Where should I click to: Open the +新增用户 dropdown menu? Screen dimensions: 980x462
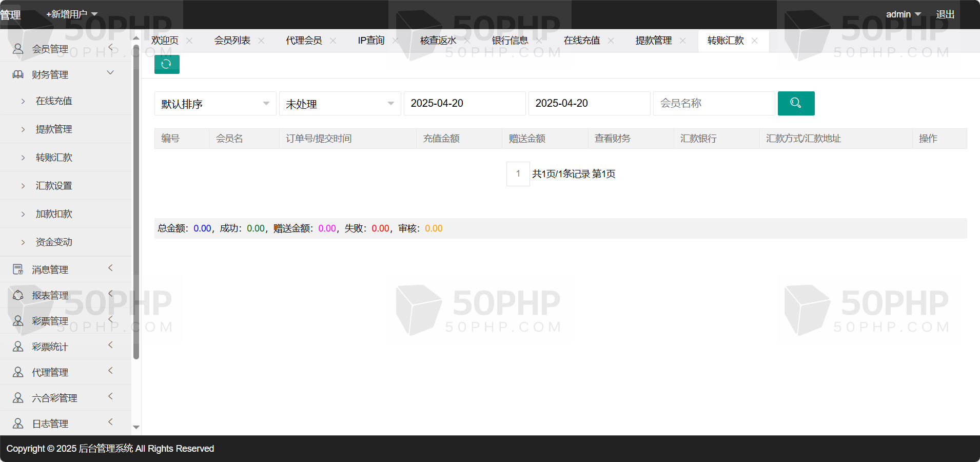pyautogui.click(x=72, y=14)
